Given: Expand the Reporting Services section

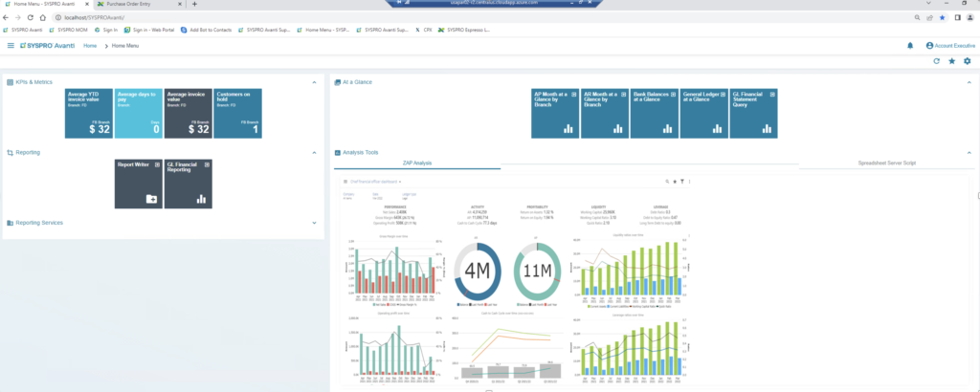Looking at the screenshot, I should coord(314,222).
